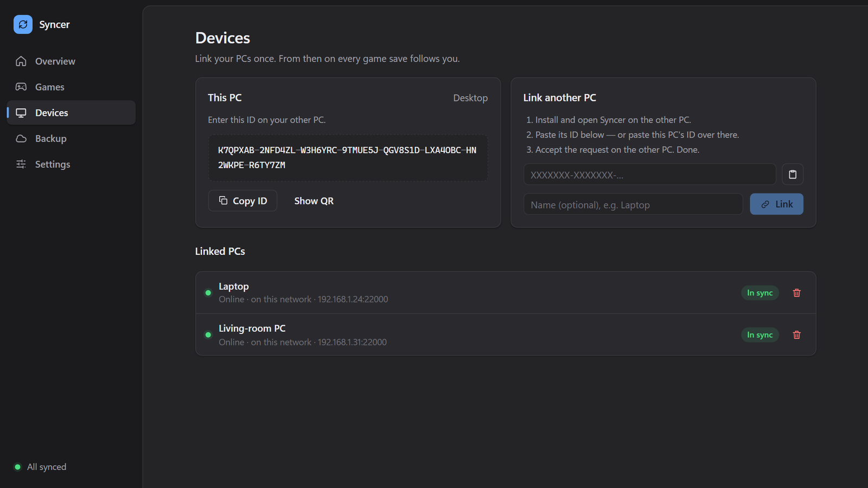
Task: Select this PC's device ID text
Action: (348, 158)
